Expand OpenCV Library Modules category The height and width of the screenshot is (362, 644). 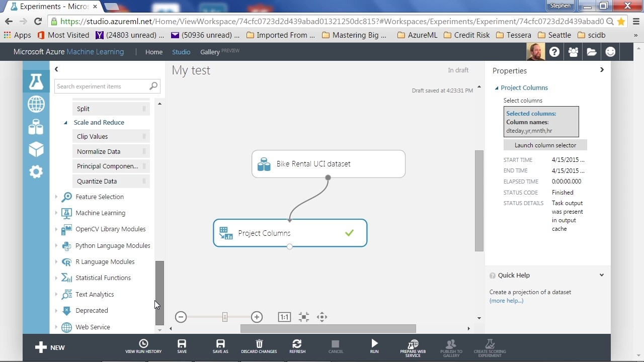pos(56,229)
